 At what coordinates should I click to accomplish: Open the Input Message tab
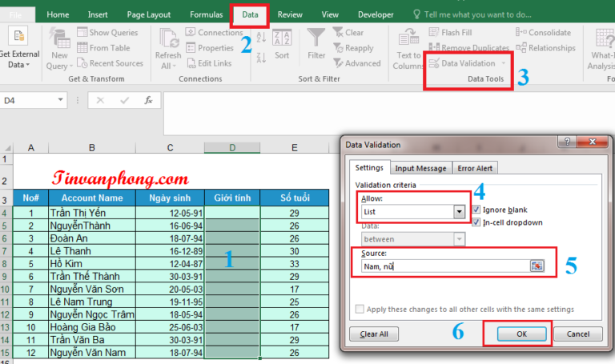420,168
